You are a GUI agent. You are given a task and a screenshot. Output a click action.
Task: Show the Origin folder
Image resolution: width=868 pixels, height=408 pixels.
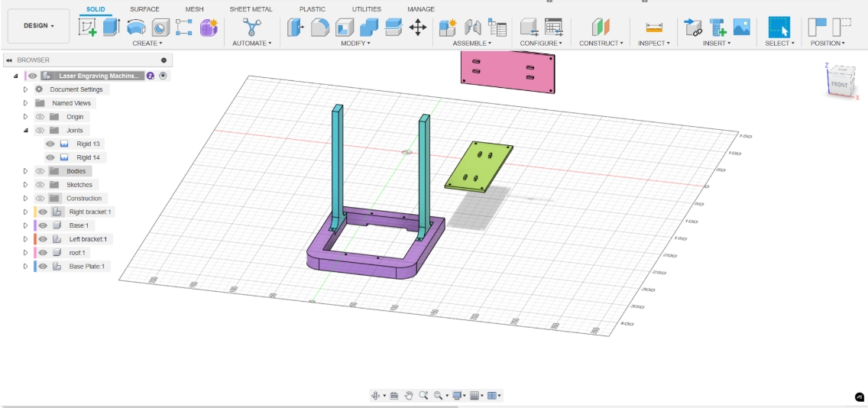(x=40, y=117)
